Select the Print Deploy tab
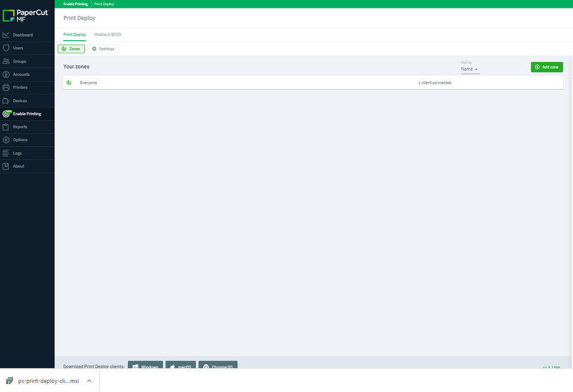Viewport: 573px width, 392px height. [74, 34]
